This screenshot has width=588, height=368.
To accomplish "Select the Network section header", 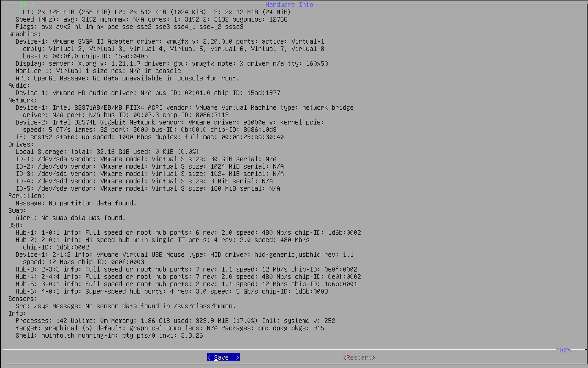I will pyautogui.click(x=20, y=100).
